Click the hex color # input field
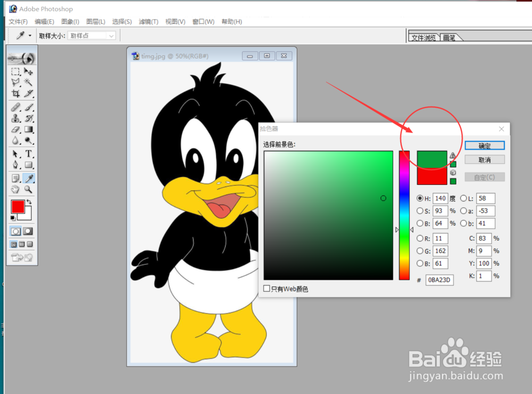 (x=439, y=280)
